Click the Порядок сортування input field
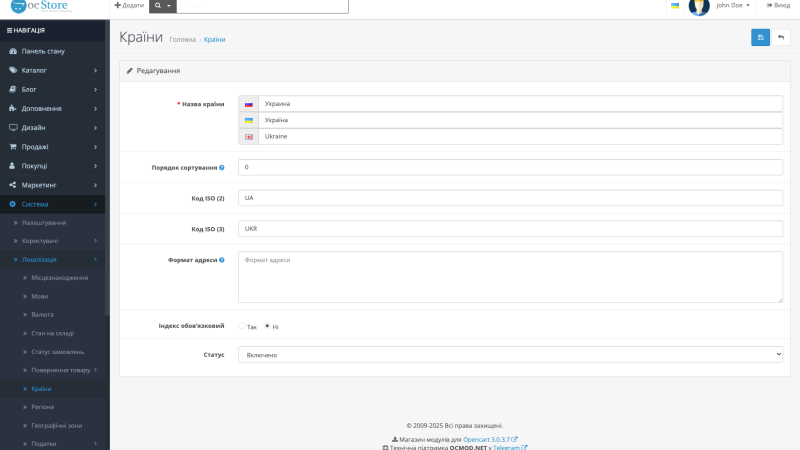Screen dimensions: 800x450 510,167
